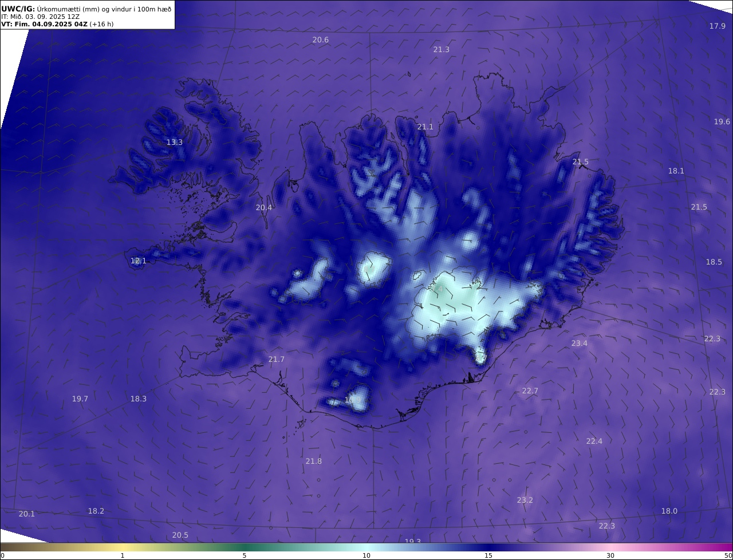Click the 'VT: Fim. 04.09.2025 04Z' line
733x560 pixels.
click(57, 25)
